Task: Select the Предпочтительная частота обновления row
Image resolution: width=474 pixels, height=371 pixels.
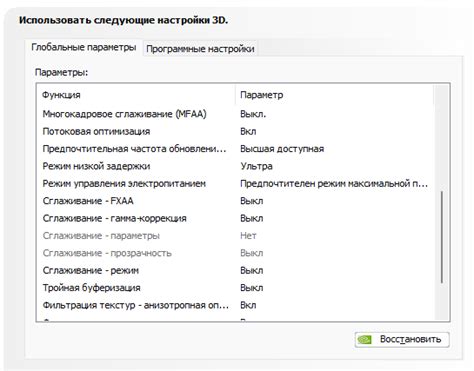Action: (x=235, y=149)
